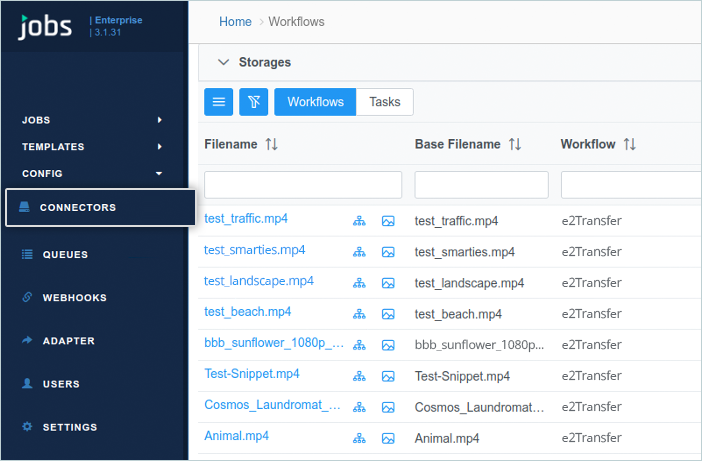This screenshot has width=702, height=461.
Task: Click workflow diagram icon for Animal.mp4
Action: [359, 438]
